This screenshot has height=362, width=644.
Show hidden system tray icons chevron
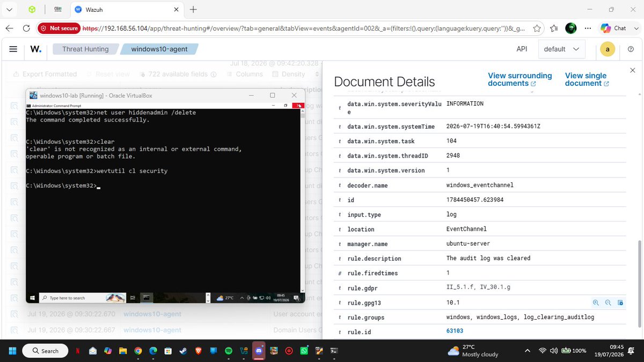(x=528, y=351)
